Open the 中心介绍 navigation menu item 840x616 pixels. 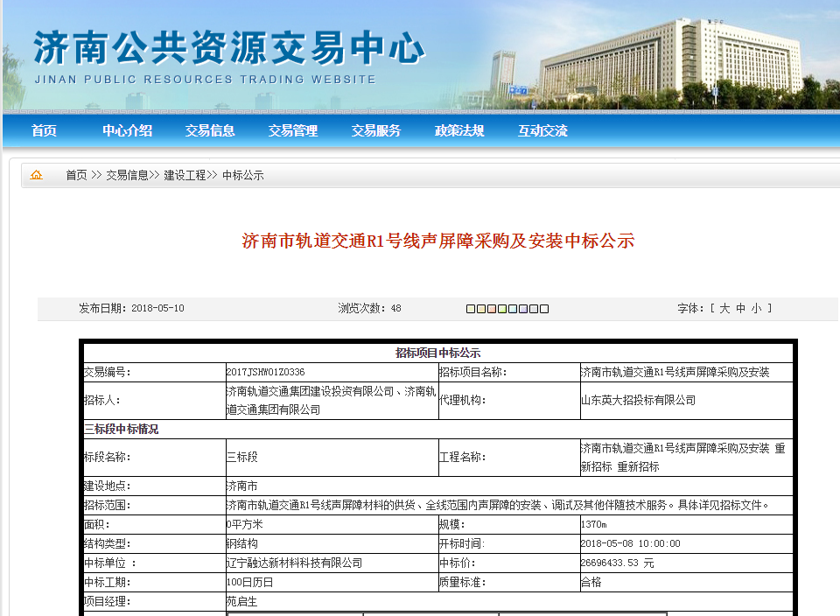click(128, 130)
